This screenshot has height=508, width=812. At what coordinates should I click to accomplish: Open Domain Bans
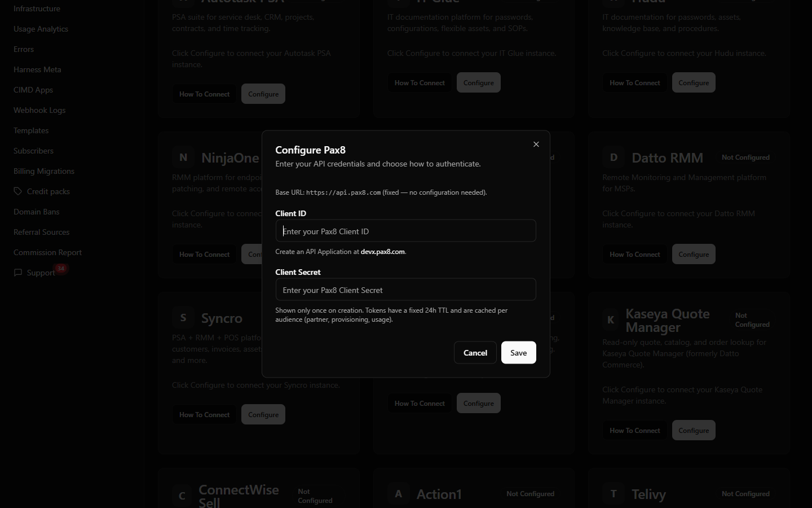pos(36,212)
